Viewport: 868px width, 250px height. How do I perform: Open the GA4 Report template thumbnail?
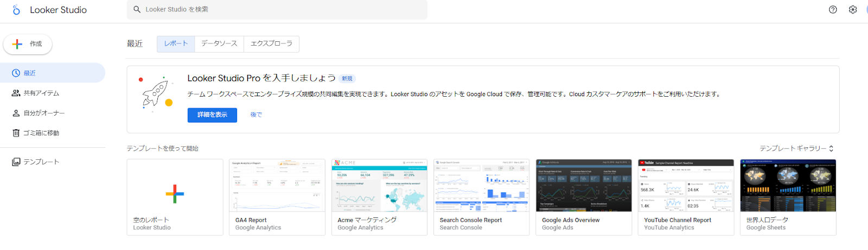(x=277, y=185)
